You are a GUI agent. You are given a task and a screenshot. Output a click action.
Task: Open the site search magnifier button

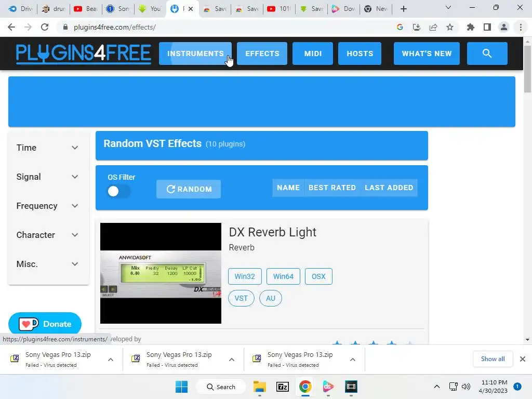[487, 54]
